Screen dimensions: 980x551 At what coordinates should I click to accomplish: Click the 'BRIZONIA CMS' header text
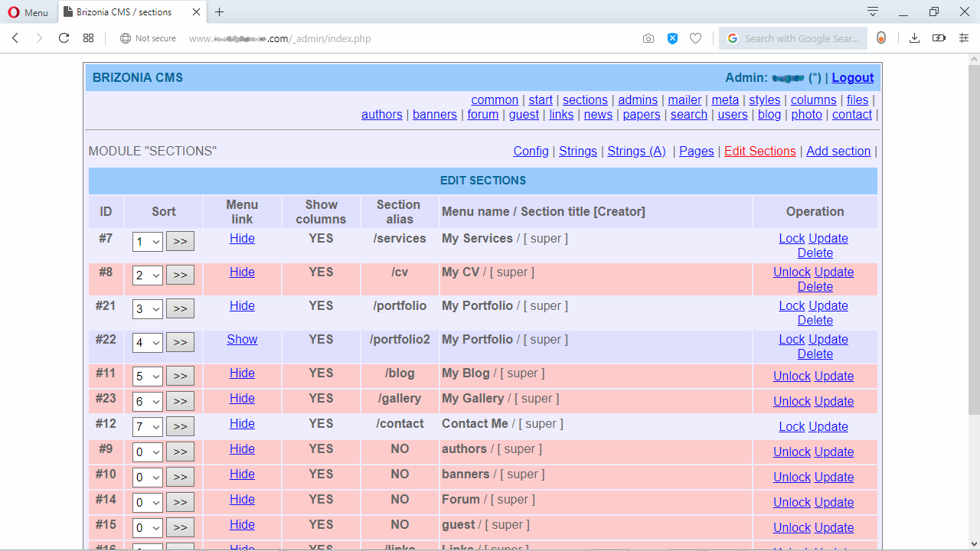pyautogui.click(x=138, y=78)
